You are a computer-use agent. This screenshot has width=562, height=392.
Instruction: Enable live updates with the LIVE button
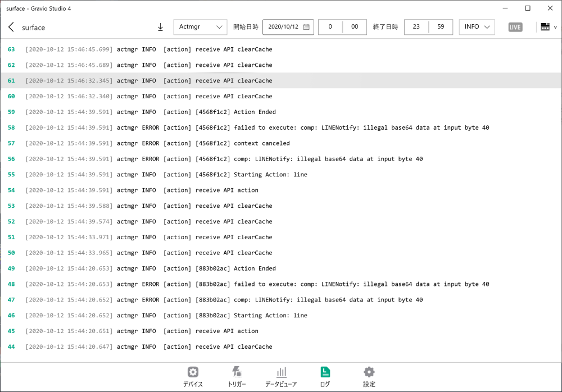coord(515,26)
